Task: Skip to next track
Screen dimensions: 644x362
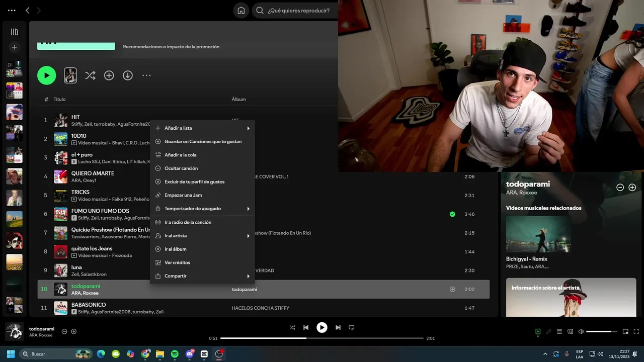Action: click(x=338, y=327)
